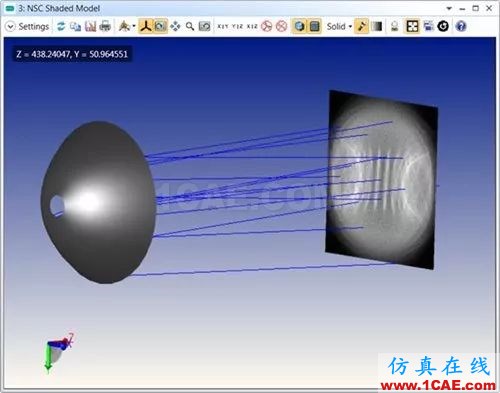
Task: Switch to the XY view
Action: [x=223, y=26]
